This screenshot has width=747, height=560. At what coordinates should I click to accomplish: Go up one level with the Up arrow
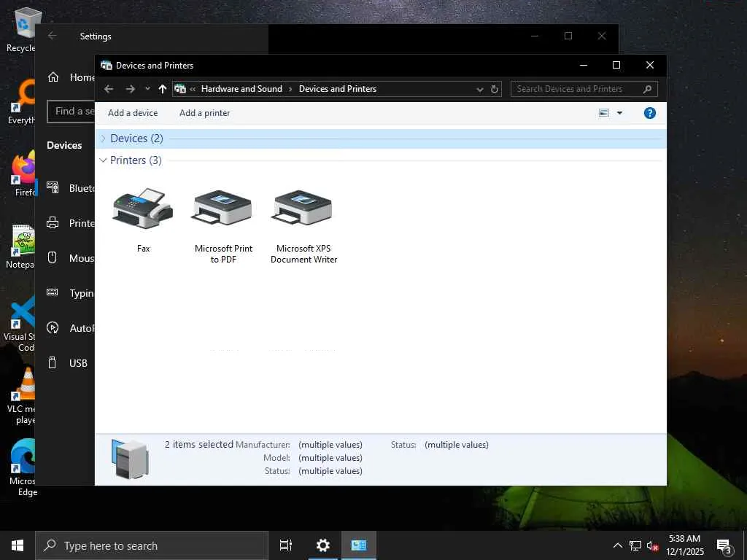click(163, 89)
